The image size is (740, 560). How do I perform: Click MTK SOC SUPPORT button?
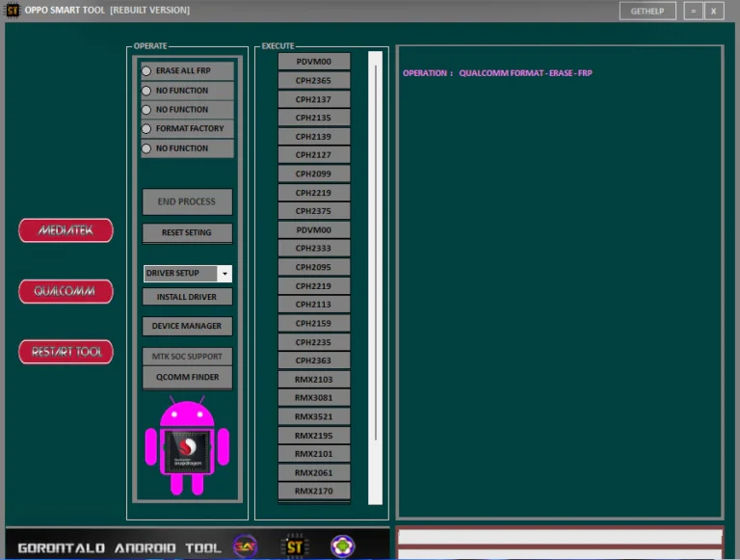(x=187, y=357)
